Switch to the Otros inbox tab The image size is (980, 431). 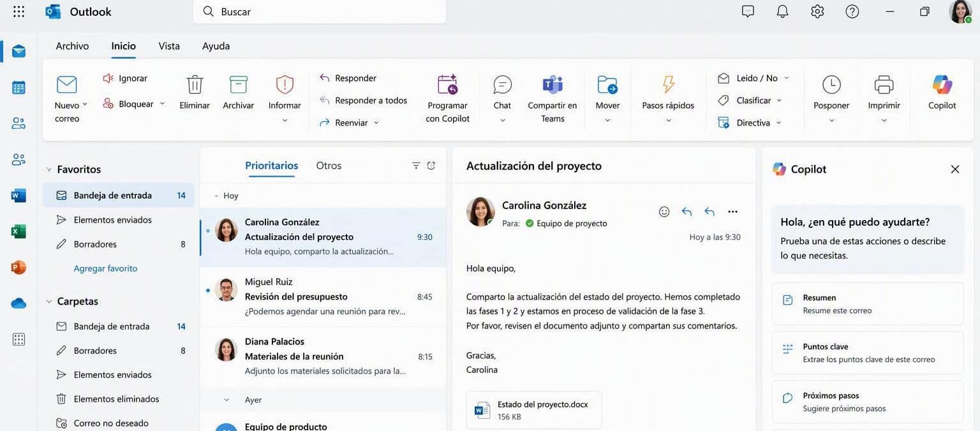click(329, 166)
